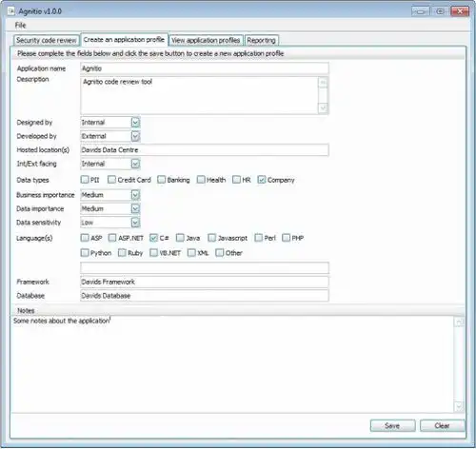Open the Reporting tab
Screen dimensions: 476x449
tap(261, 40)
